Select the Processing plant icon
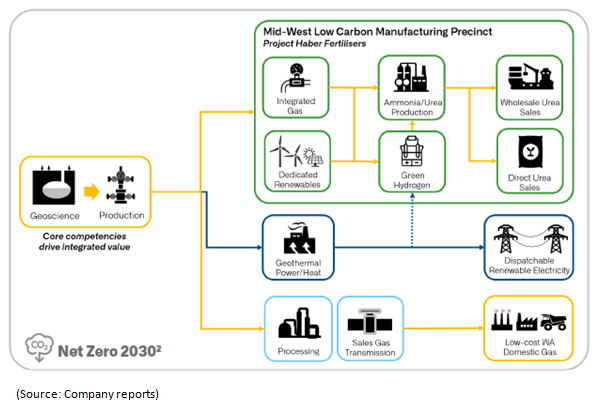The image size is (600, 406). click(298, 322)
